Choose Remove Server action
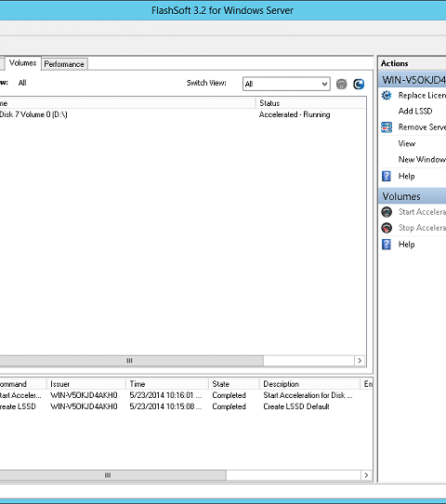This screenshot has width=446, height=504. tap(422, 127)
